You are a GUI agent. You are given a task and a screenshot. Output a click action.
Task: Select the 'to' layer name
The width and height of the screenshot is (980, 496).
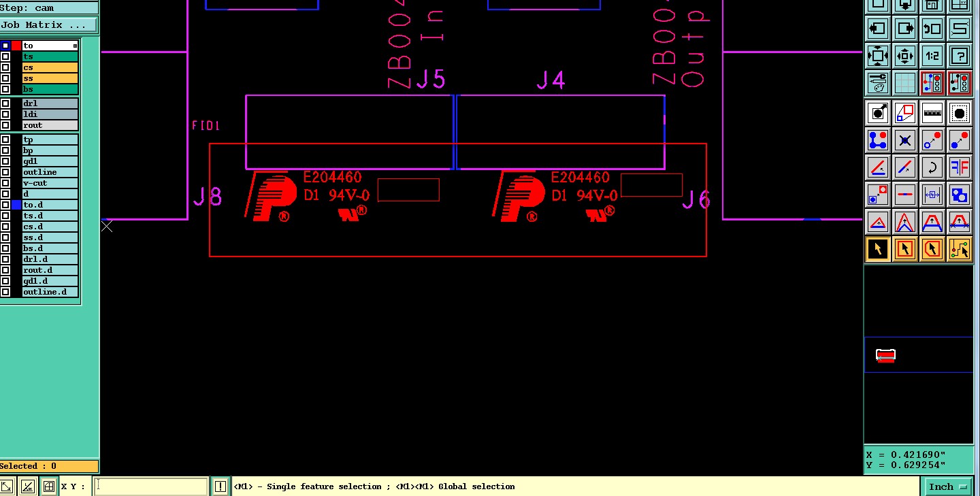(50, 46)
